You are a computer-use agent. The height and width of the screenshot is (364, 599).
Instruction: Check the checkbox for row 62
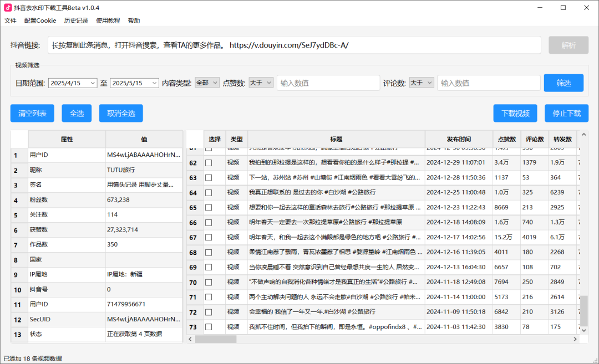209,163
